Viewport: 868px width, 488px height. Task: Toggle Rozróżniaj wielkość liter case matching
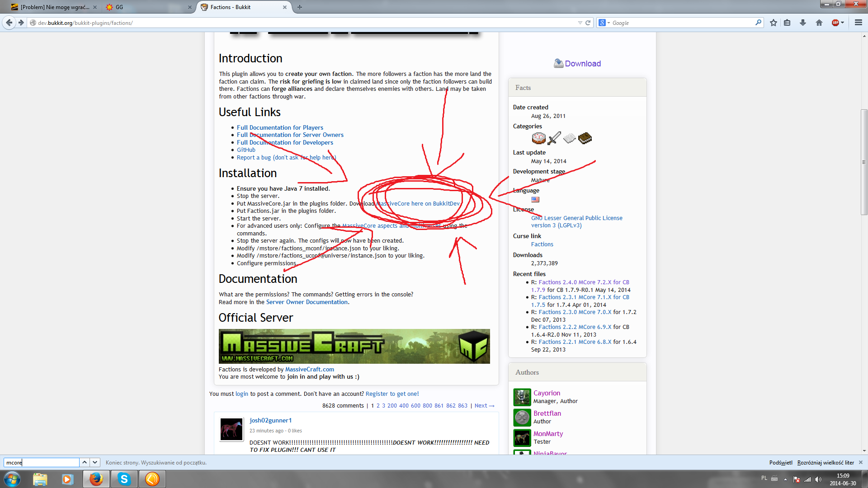coord(826,462)
